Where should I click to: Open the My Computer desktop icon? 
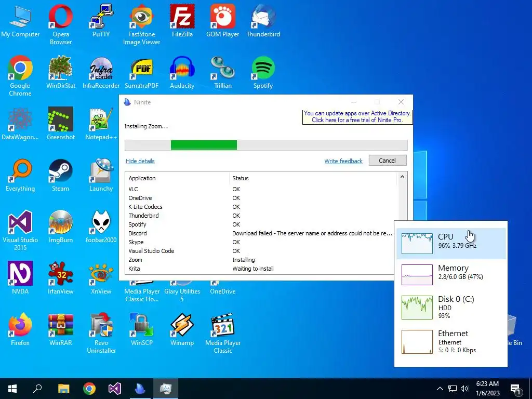20,20
